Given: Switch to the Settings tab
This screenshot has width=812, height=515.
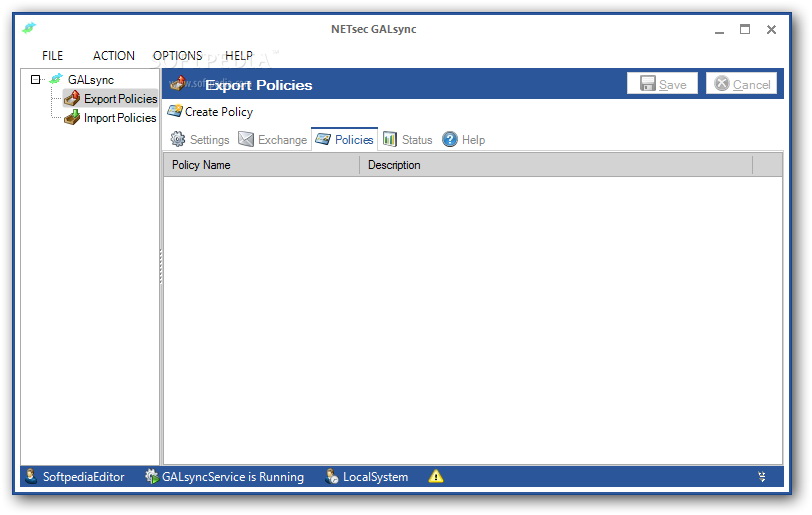Looking at the screenshot, I should click(x=200, y=139).
